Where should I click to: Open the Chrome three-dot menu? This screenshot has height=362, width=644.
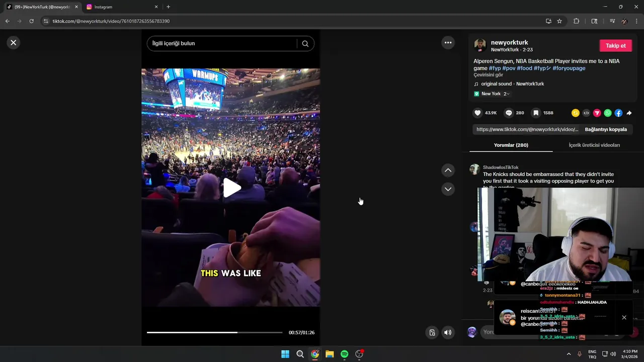coord(637,21)
